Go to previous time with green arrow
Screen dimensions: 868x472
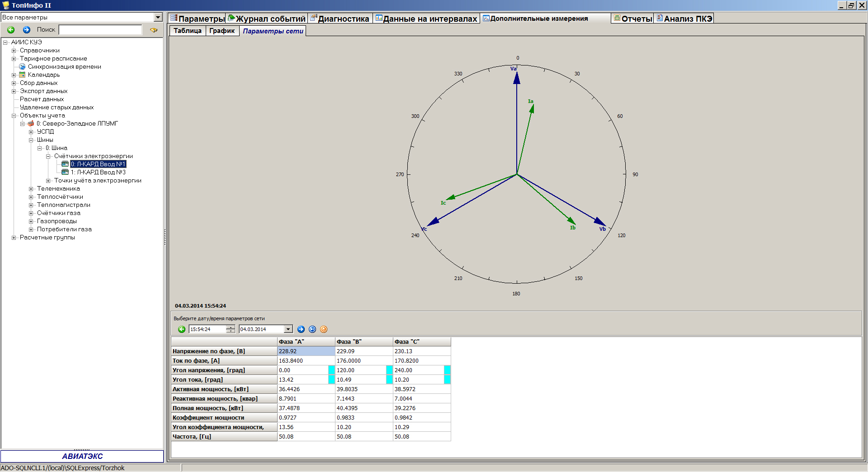pos(182,329)
